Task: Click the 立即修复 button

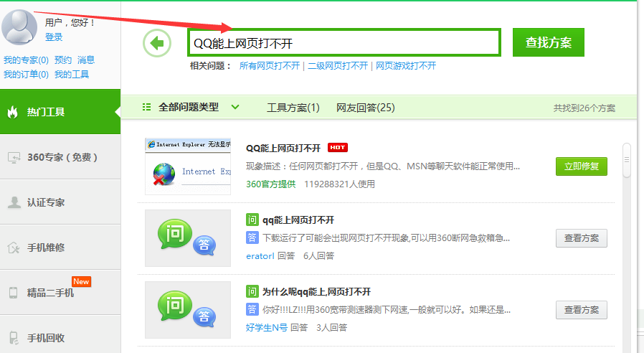Action: click(x=581, y=166)
